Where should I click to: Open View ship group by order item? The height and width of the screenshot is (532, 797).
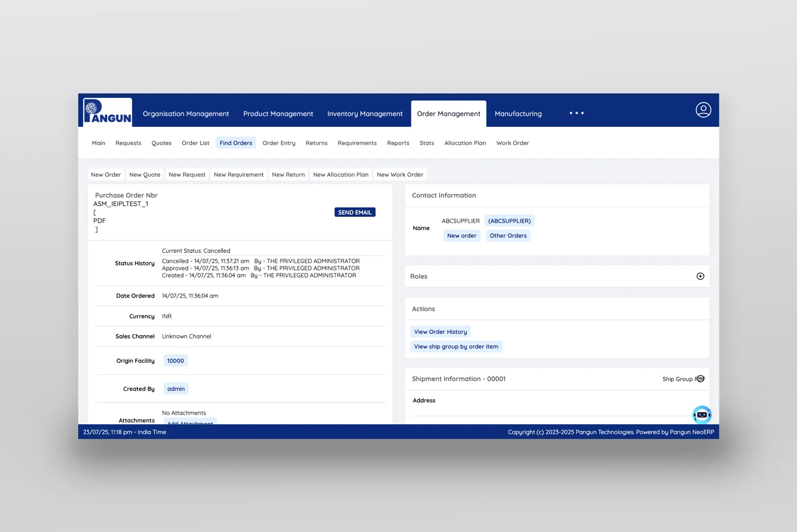pos(456,347)
